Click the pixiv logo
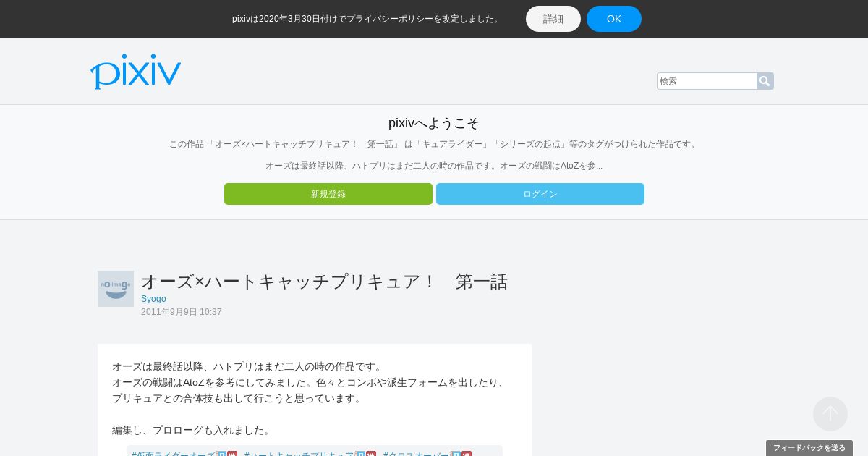This screenshot has width=868, height=456. click(135, 71)
